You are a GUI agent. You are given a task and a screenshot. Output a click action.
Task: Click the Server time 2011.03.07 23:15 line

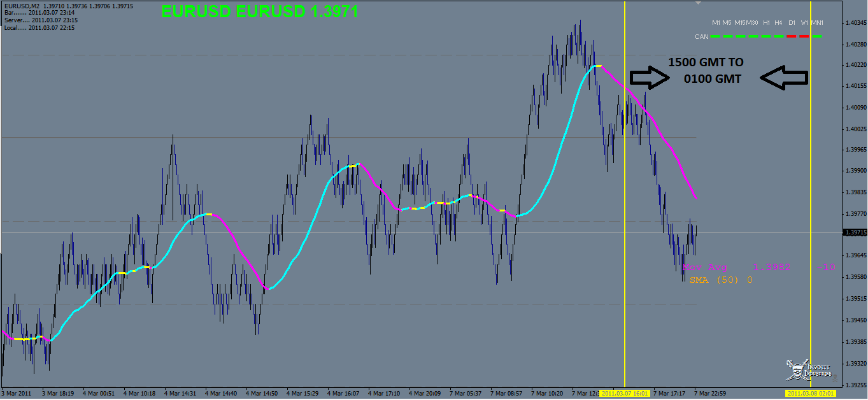(40, 20)
